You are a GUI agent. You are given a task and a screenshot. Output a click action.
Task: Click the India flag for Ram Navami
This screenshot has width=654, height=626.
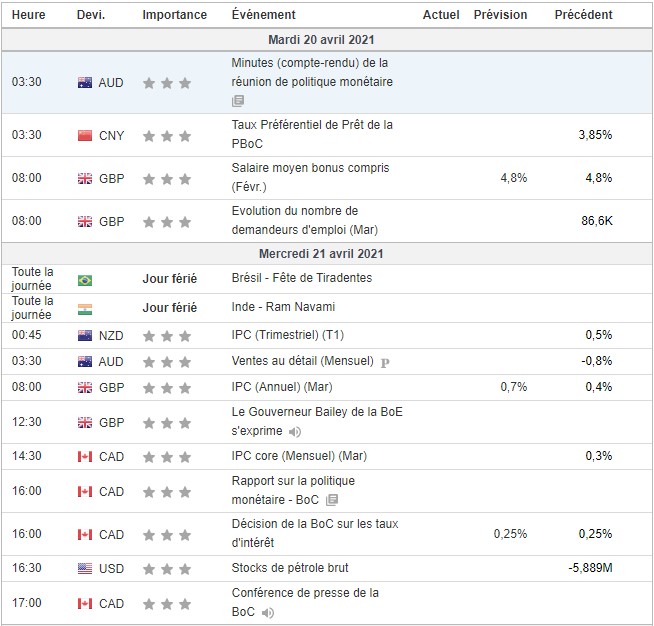85,307
